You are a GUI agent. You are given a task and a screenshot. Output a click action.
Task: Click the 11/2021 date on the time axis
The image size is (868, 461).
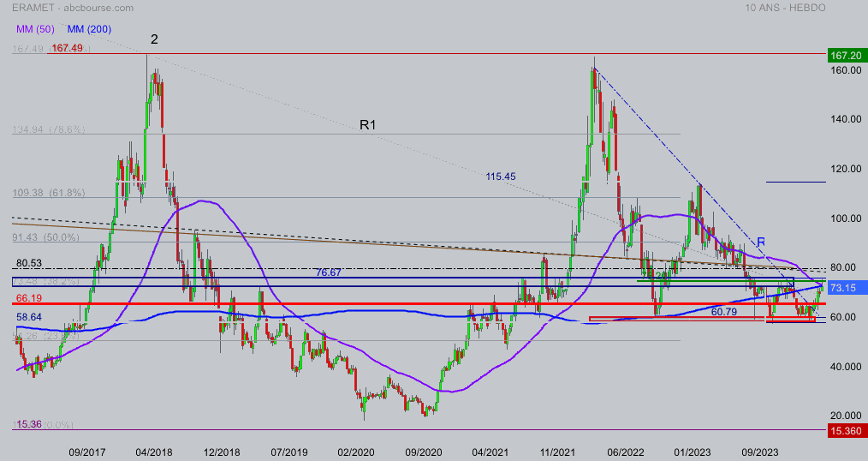point(557,452)
